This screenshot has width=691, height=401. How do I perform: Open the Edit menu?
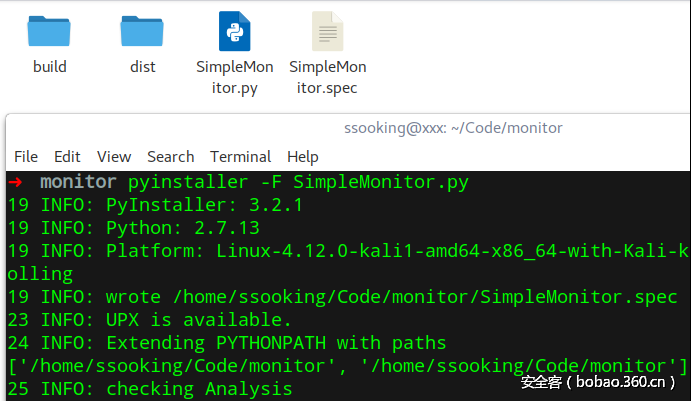point(67,156)
